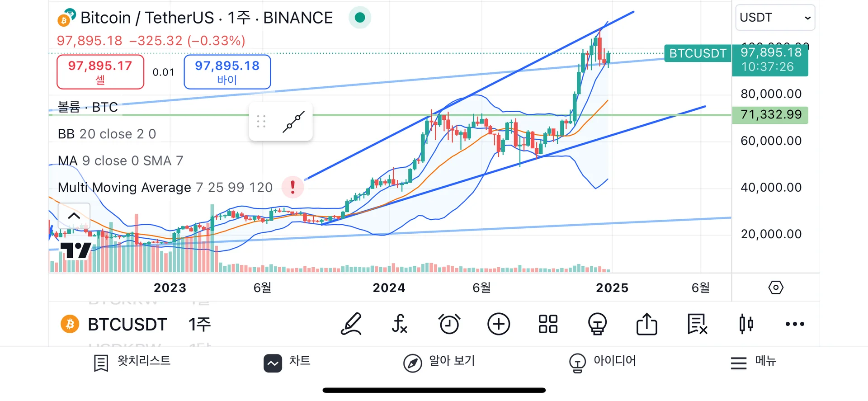
Task: Tap the Multi Moving Average red warning icon
Action: pyautogui.click(x=292, y=187)
